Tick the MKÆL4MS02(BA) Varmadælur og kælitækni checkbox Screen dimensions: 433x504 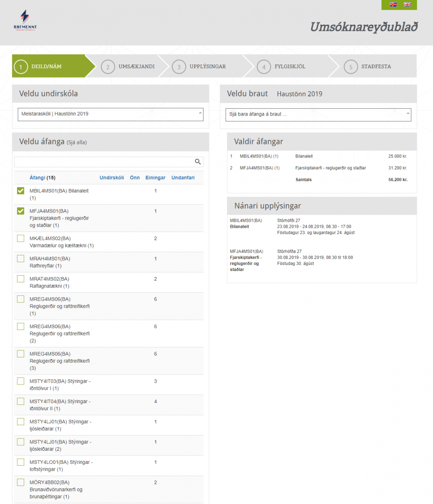tap(21, 238)
